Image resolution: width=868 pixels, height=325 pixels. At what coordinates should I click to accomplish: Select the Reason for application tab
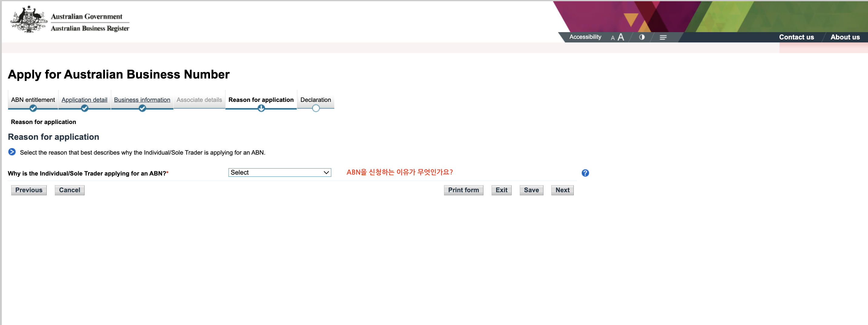pyautogui.click(x=261, y=100)
